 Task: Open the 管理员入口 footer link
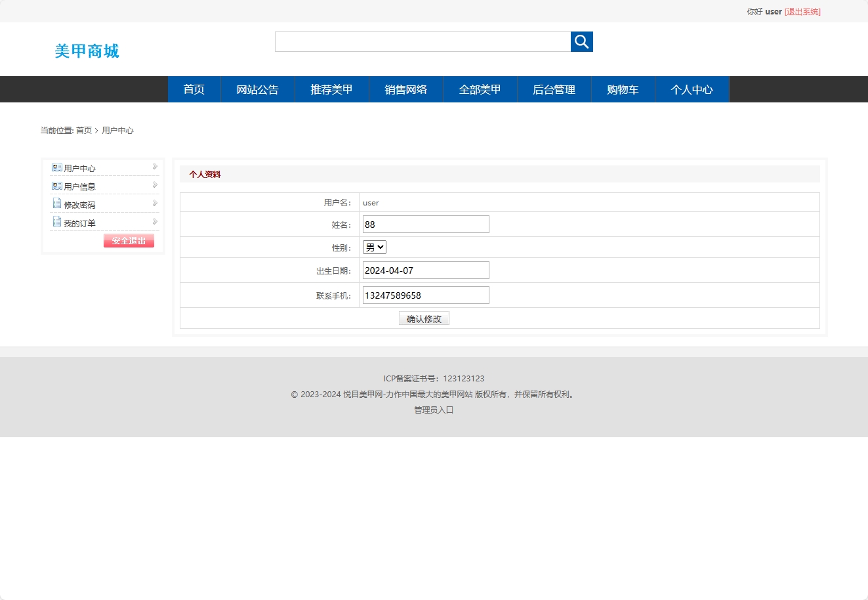coord(433,410)
